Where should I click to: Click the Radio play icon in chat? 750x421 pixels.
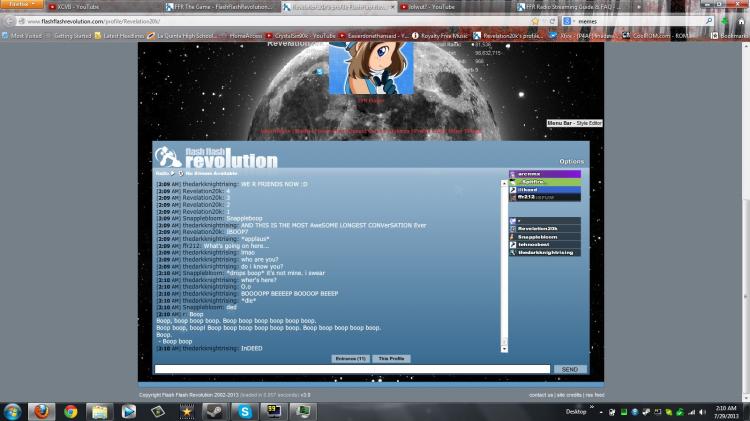point(172,173)
